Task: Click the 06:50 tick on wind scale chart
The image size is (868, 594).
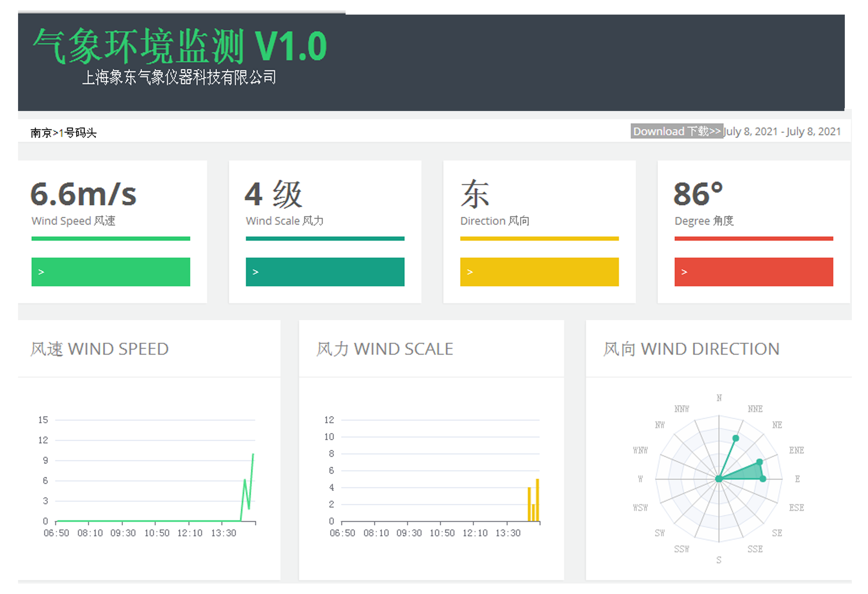Action: pos(342,533)
